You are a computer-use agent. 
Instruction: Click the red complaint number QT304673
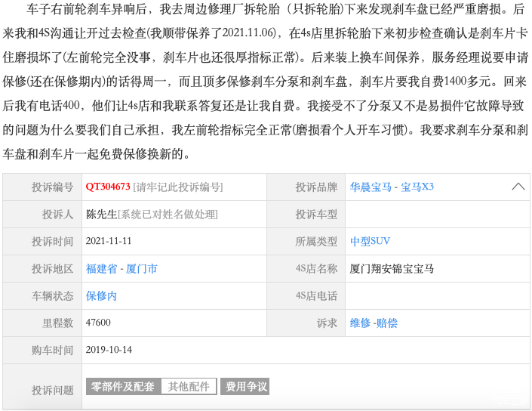(x=108, y=187)
